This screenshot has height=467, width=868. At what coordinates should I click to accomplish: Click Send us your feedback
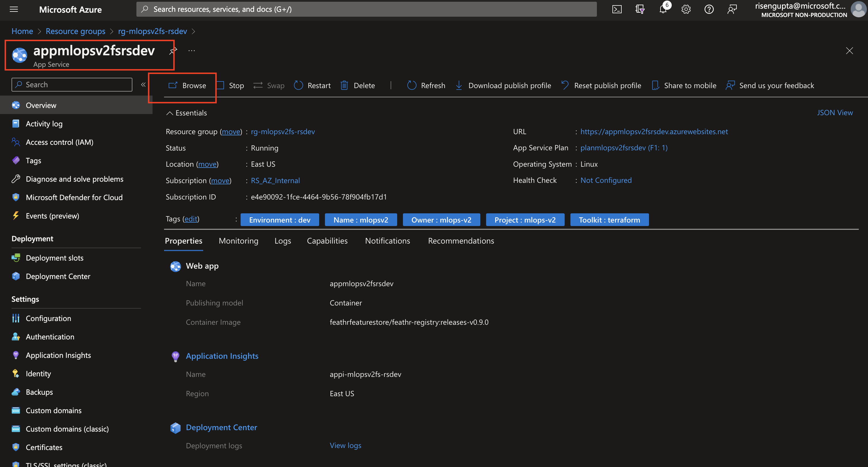[x=770, y=86]
